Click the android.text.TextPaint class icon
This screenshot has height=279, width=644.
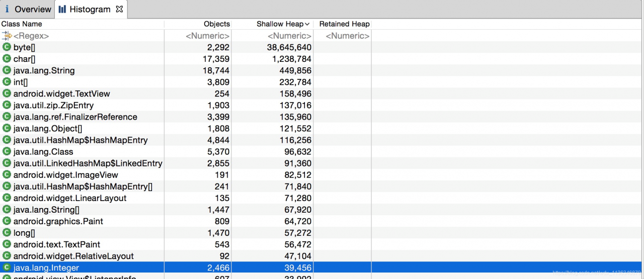(7, 244)
